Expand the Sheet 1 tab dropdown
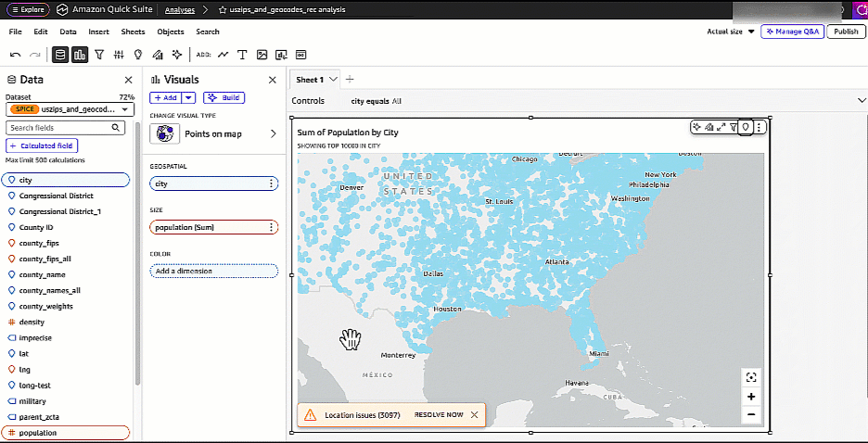 [x=334, y=80]
